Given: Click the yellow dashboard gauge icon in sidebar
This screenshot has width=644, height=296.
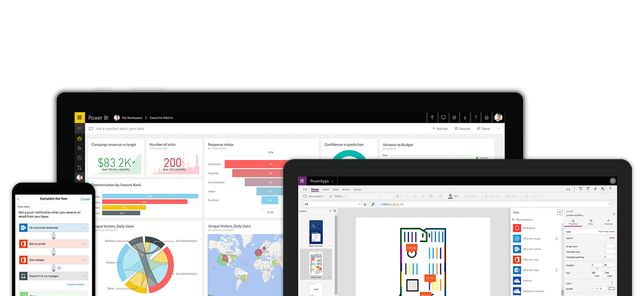Looking at the screenshot, I should point(79,139).
